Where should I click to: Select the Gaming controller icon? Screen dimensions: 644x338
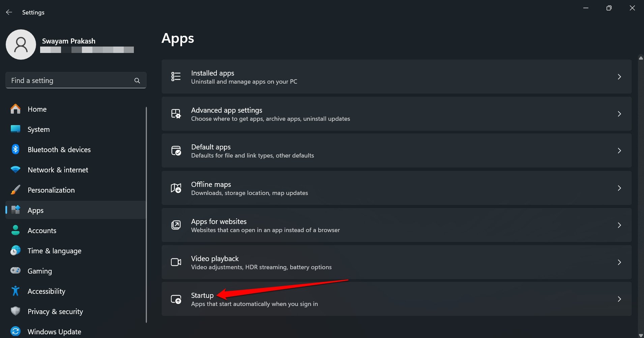(x=16, y=271)
